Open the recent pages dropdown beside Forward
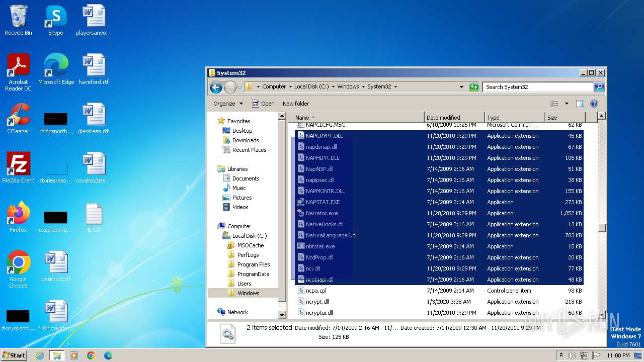This screenshot has width=644, height=362. coord(239,87)
